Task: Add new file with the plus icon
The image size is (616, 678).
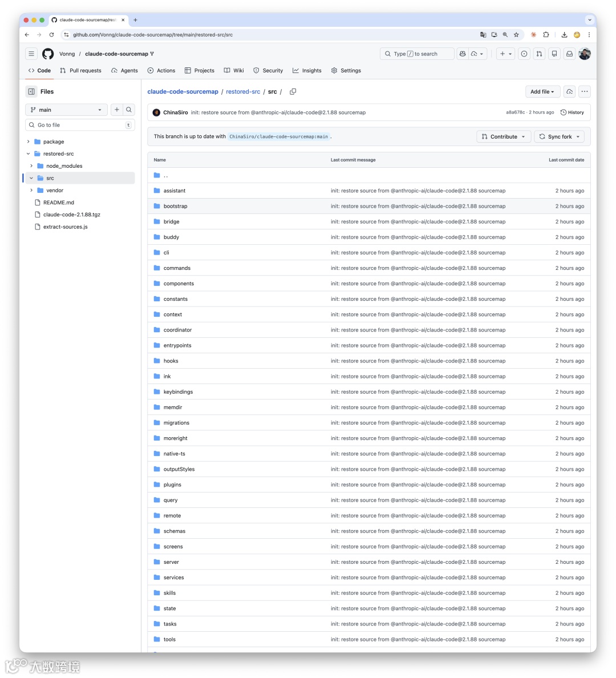Action: (117, 110)
